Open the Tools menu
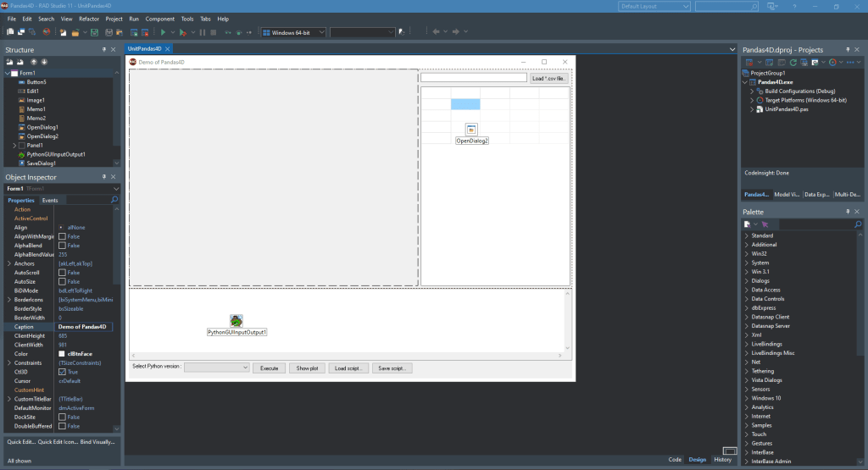This screenshot has height=470, width=868. [x=187, y=19]
